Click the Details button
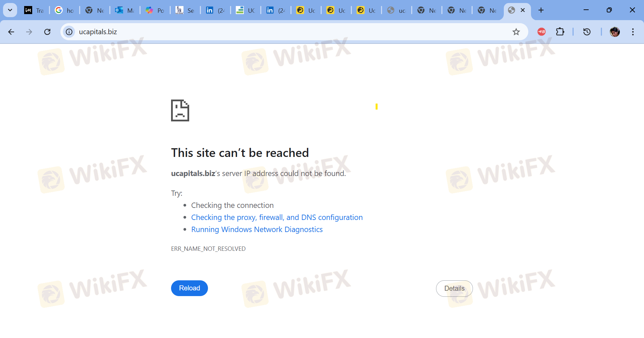644x338 pixels. click(x=454, y=288)
